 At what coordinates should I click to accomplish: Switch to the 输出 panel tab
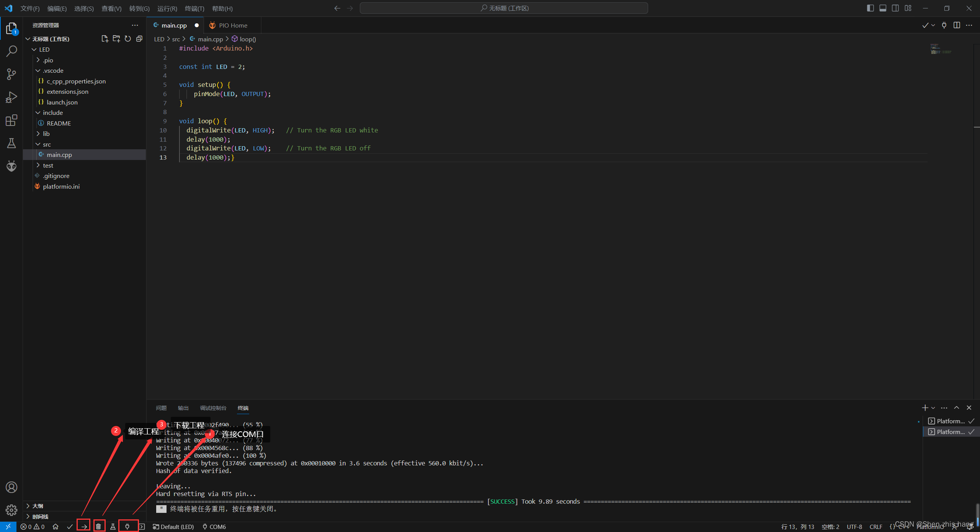click(183, 408)
